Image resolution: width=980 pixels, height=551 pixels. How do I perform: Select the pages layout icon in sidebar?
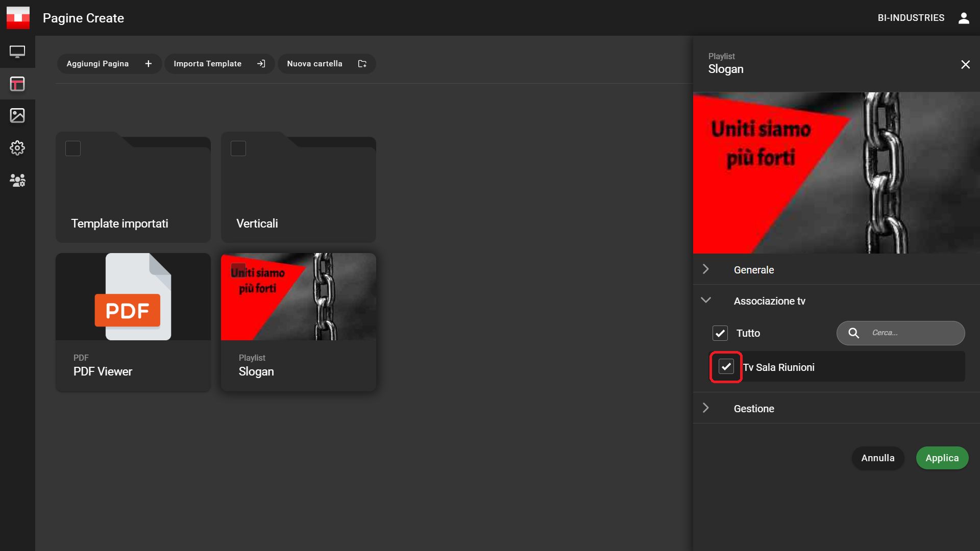click(x=17, y=84)
